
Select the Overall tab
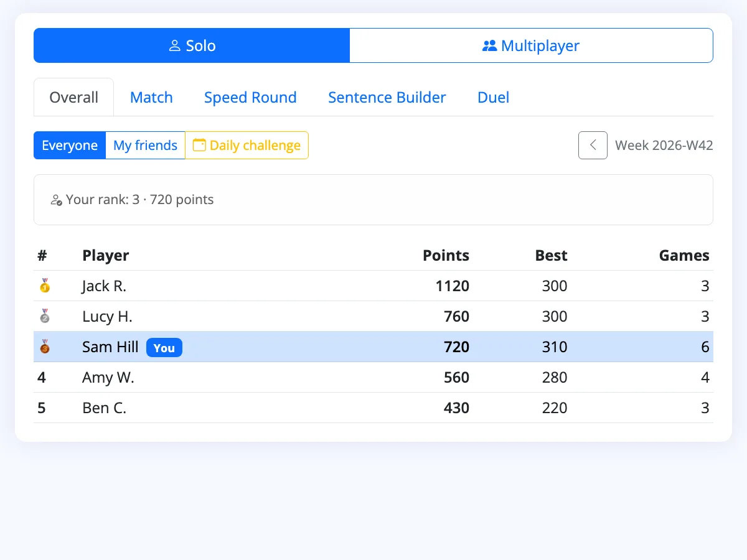[x=74, y=98]
